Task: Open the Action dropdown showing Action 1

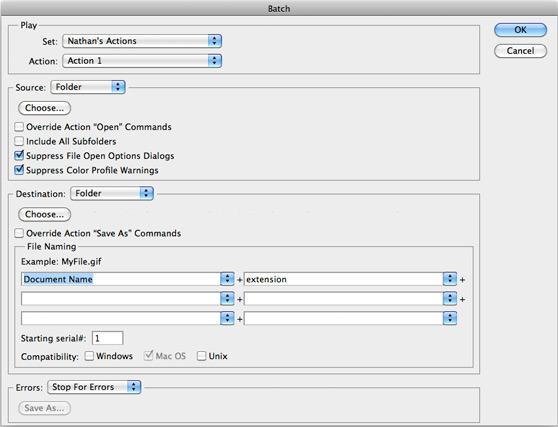Action: tap(142, 61)
